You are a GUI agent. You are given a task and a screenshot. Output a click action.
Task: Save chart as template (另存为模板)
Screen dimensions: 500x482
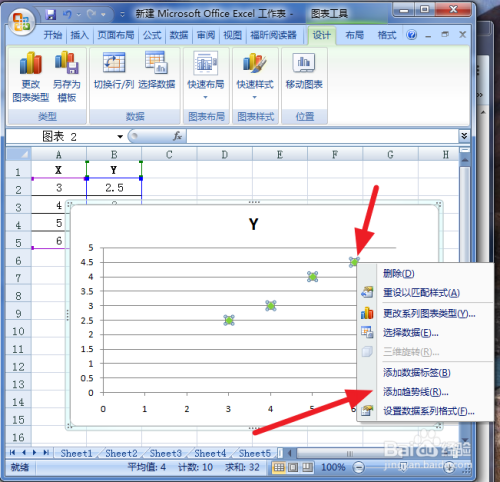[67, 77]
